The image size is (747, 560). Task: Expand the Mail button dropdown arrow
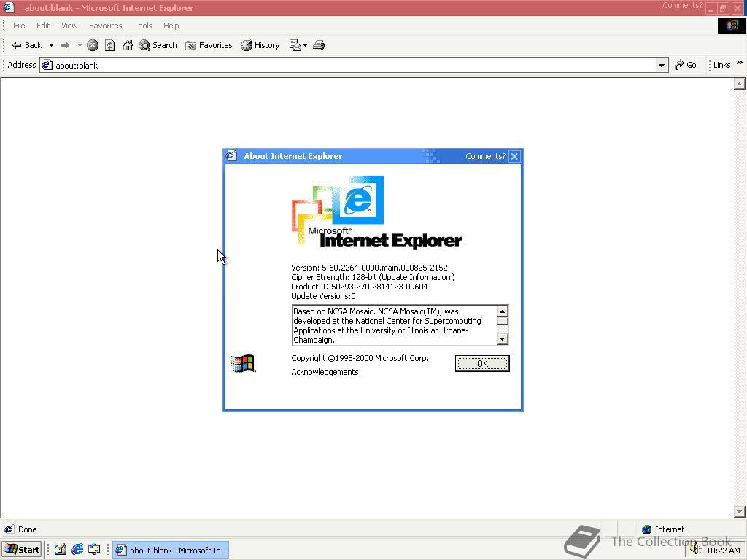(x=306, y=46)
